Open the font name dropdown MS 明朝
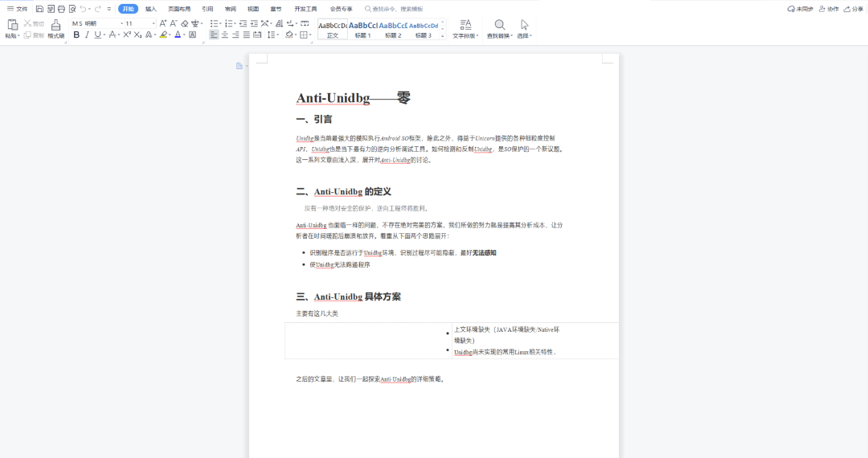This screenshot has height=458, width=868. click(x=122, y=23)
